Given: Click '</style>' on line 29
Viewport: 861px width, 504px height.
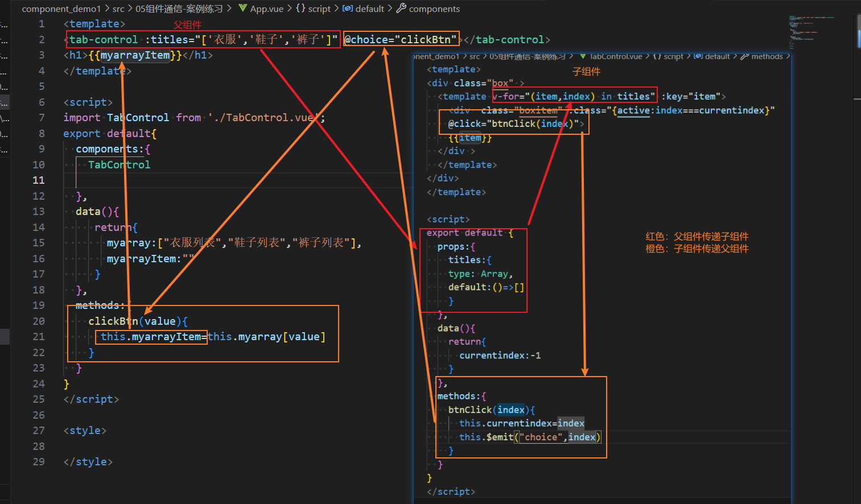Looking at the screenshot, I should pos(88,462).
